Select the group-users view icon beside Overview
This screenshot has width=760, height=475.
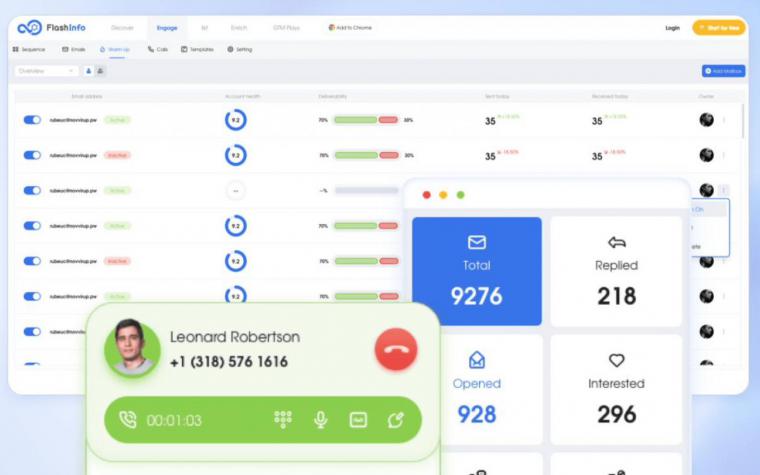100,71
